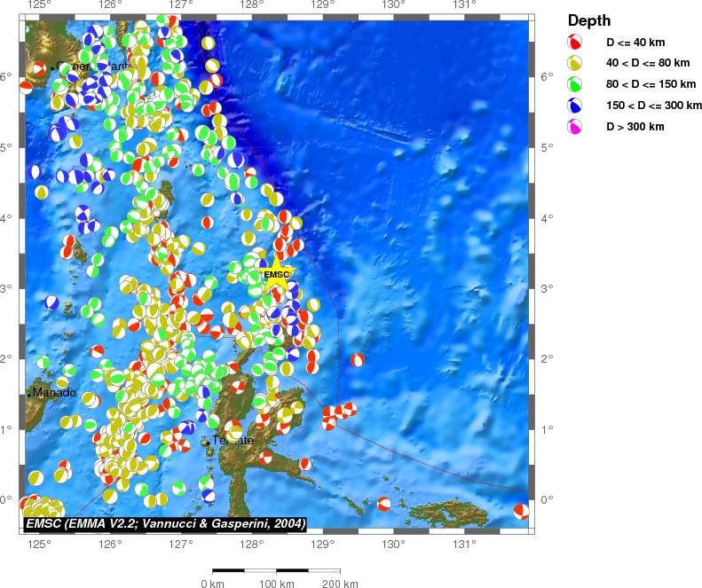This screenshot has height=588, width=702.
Task: Click the green 80 < D <= 150 km legend symbol
Action: (x=575, y=84)
